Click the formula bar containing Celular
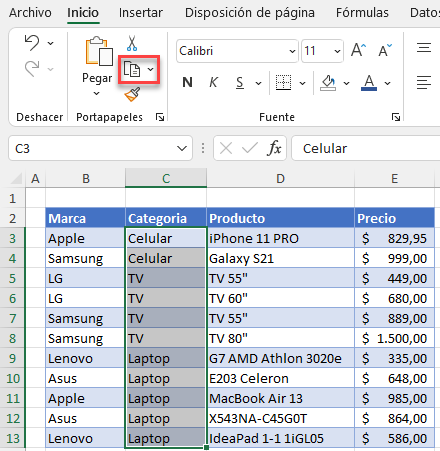Screen dimensions: 440x451 (x=366, y=148)
